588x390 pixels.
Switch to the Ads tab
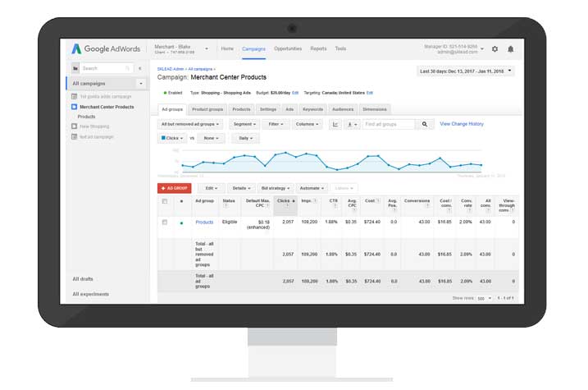click(x=289, y=109)
